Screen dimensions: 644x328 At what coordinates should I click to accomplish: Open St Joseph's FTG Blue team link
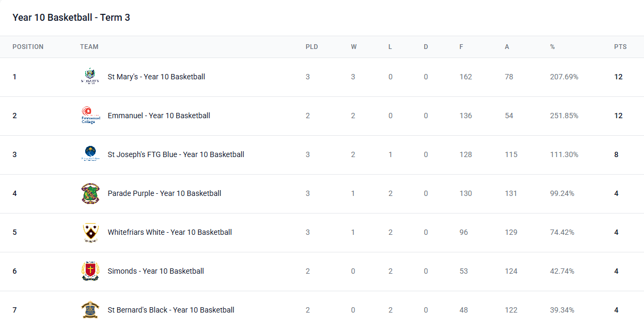(176, 154)
